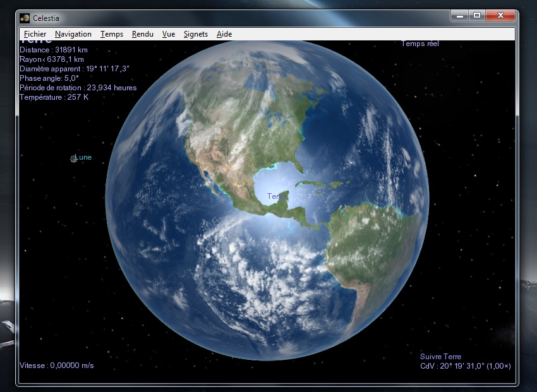The image size is (537, 392).
Task: Open the Fichier menu
Action: (35, 34)
